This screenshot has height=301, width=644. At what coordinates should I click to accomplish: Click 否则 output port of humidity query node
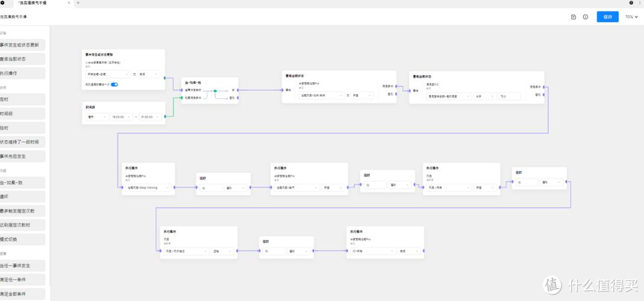tap(545, 95)
